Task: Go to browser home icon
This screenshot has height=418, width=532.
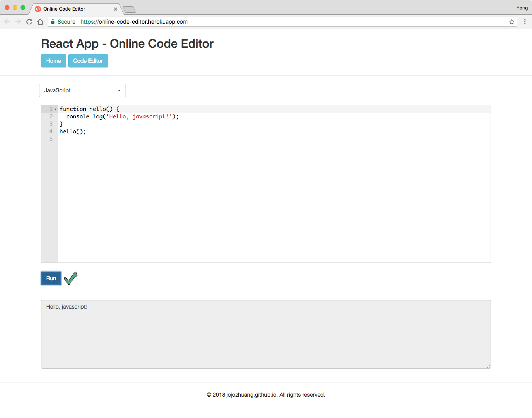Action: click(x=40, y=22)
